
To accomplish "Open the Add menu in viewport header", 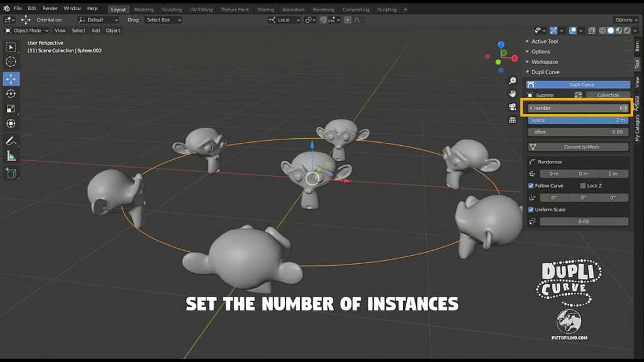I will (96, 30).
